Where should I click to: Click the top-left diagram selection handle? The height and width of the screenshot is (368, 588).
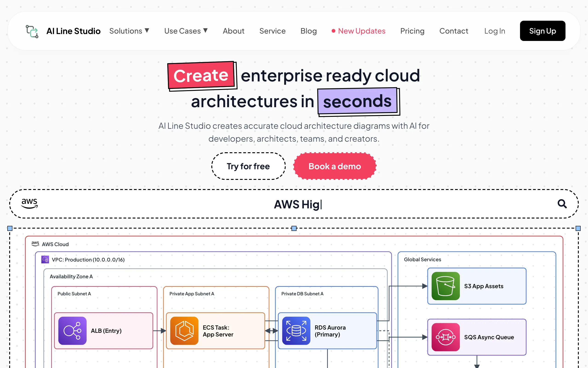pyautogui.click(x=10, y=228)
